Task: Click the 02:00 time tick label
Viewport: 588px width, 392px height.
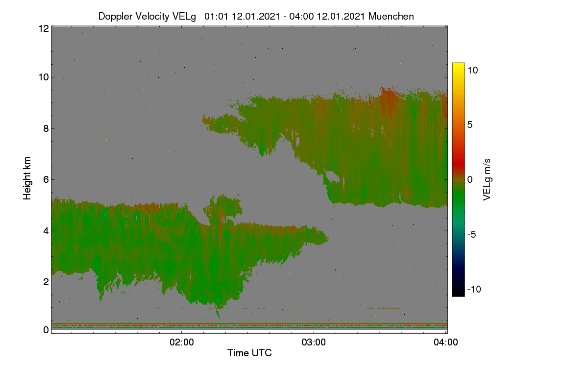Action: coord(182,343)
